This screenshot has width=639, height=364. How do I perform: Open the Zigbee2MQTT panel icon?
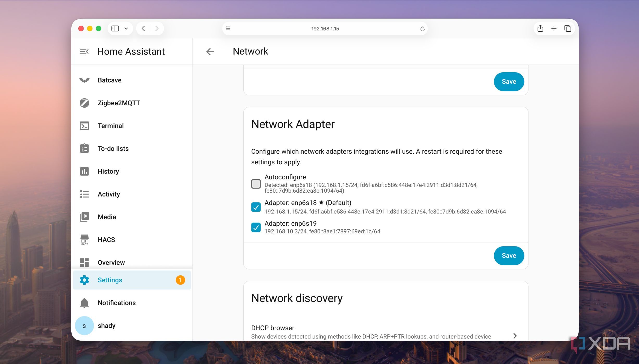(x=84, y=103)
